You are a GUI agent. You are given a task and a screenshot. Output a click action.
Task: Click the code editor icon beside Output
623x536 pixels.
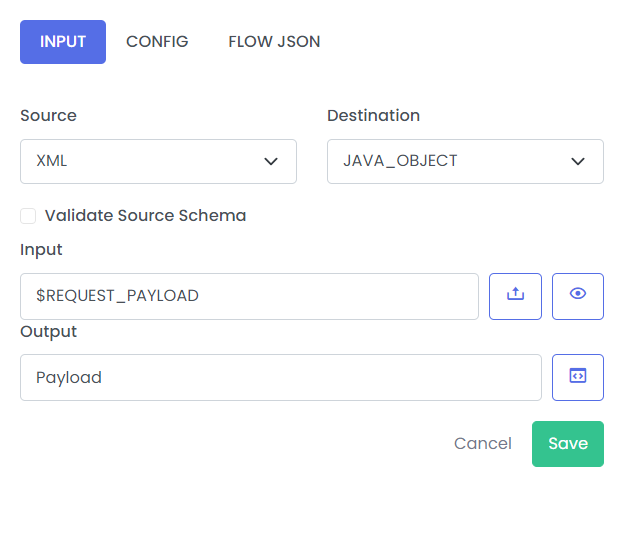[577, 377]
